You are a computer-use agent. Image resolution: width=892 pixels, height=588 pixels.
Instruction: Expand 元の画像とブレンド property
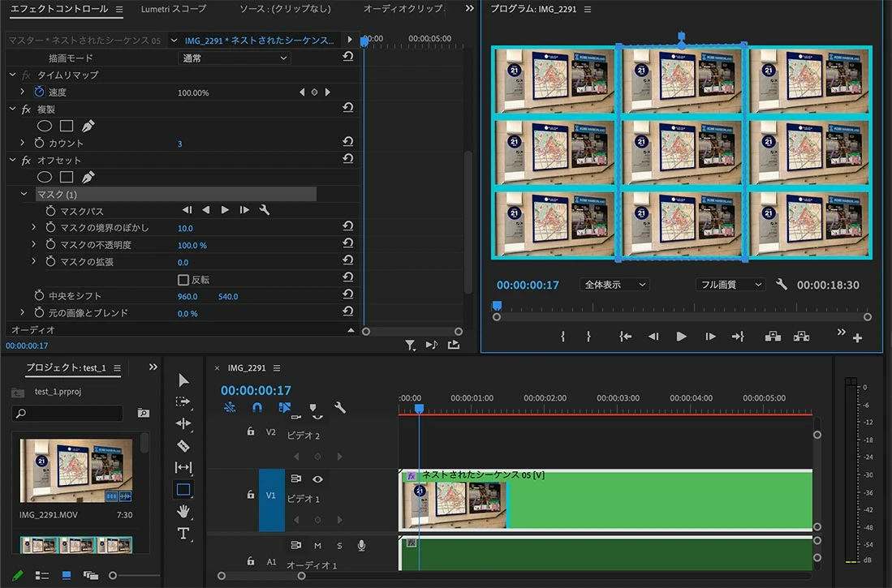(x=22, y=312)
